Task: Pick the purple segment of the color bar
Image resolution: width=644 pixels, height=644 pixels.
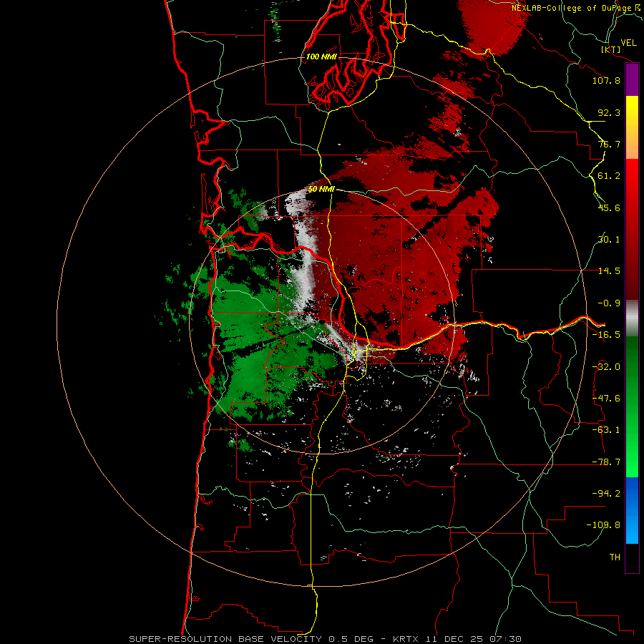Action: click(632, 79)
